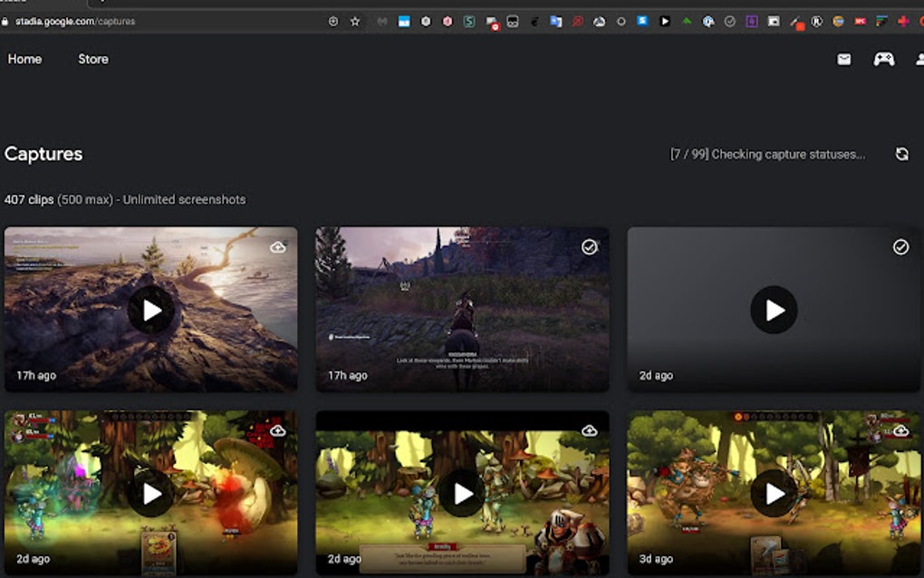Open the bottom-middle SteamWorld Quest thumbnail
Viewport: 924px width, 578px height.
click(x=463, y=494)
